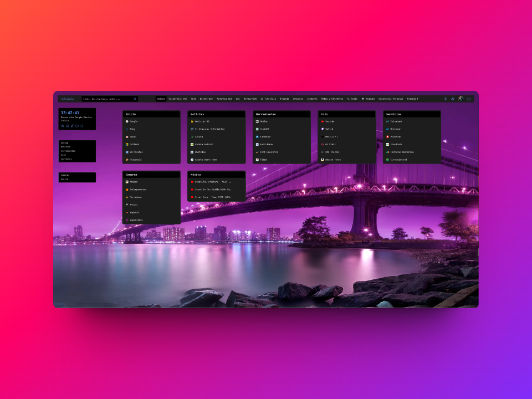Viewport: 532px width, 399px height.
Task: Switch to the Desarrollo Web tab
Action: (178, 99)
